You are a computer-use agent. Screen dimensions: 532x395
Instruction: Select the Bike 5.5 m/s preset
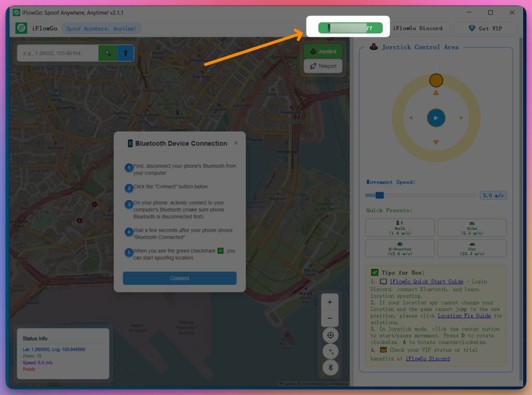click(x=472, y=228)
